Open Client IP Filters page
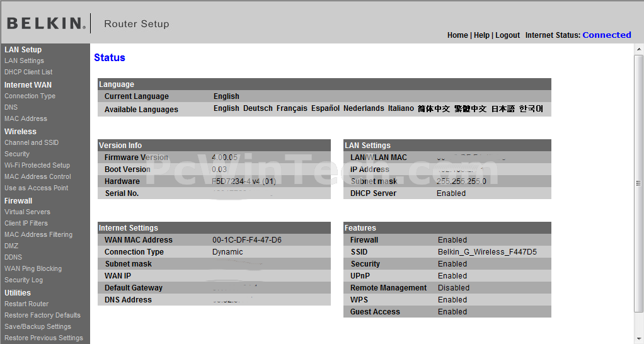644x344 pixels. (x=26, y=223)
